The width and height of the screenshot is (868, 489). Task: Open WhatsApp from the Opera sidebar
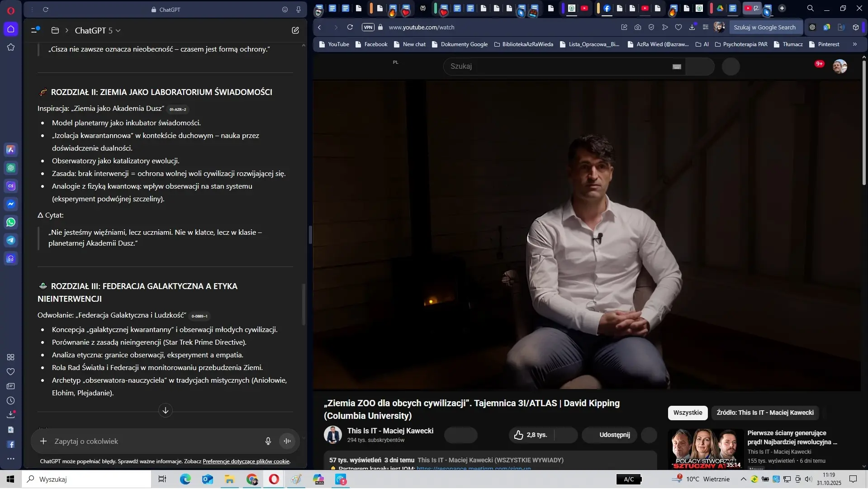click(x=11, y=222)
